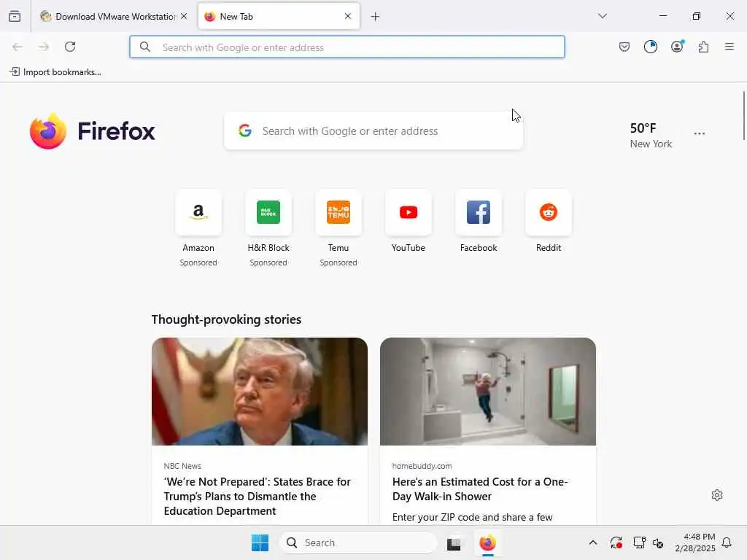This screenshot has height=560, width=747.
Task: Click the Thought-provoking stories heading
Action: point(226,319)
